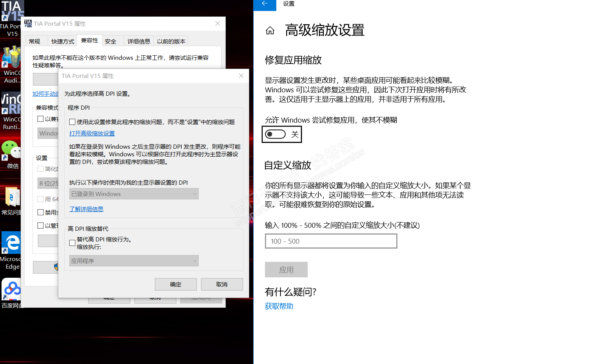Click the 修复应用缩放 section heading
This screenshot has height=364, width=592.
(x=293, y=60)
